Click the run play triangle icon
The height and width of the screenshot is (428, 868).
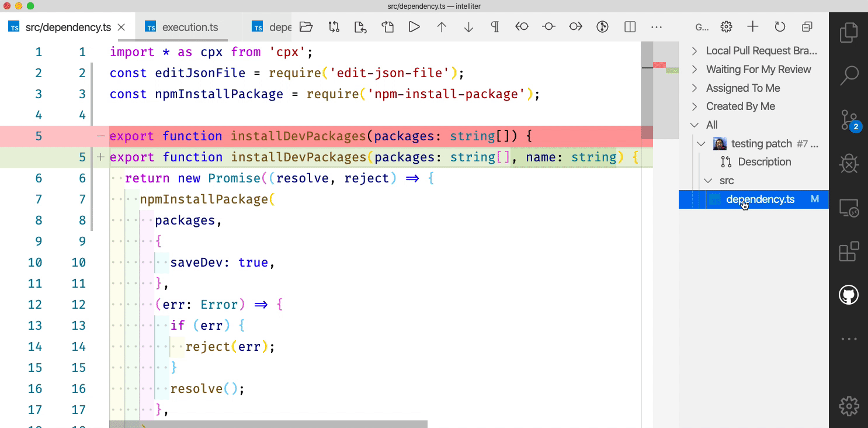[x=414, y=27]
